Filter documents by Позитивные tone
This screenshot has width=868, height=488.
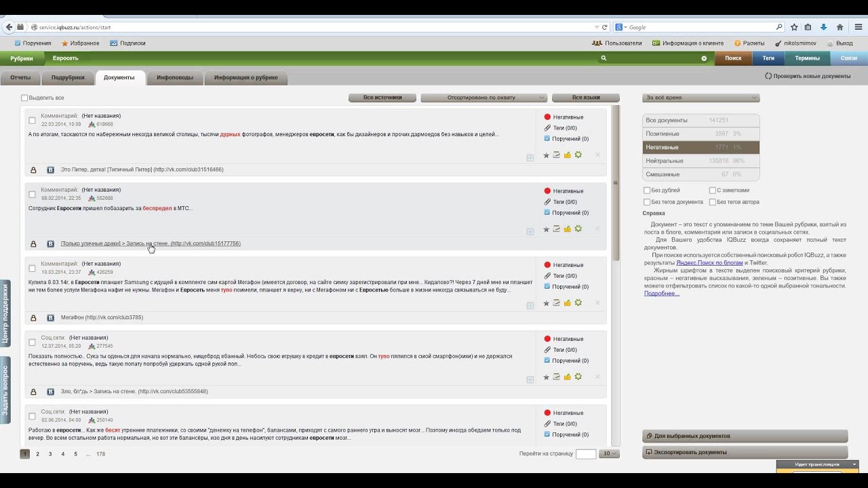701,134
